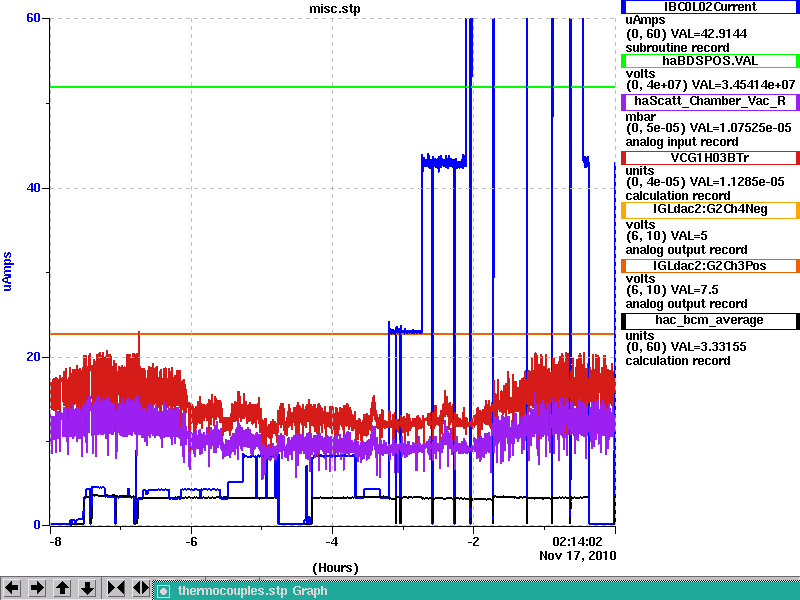
Task: Click the misc.stp graph title
Action: tap(335, 9)
